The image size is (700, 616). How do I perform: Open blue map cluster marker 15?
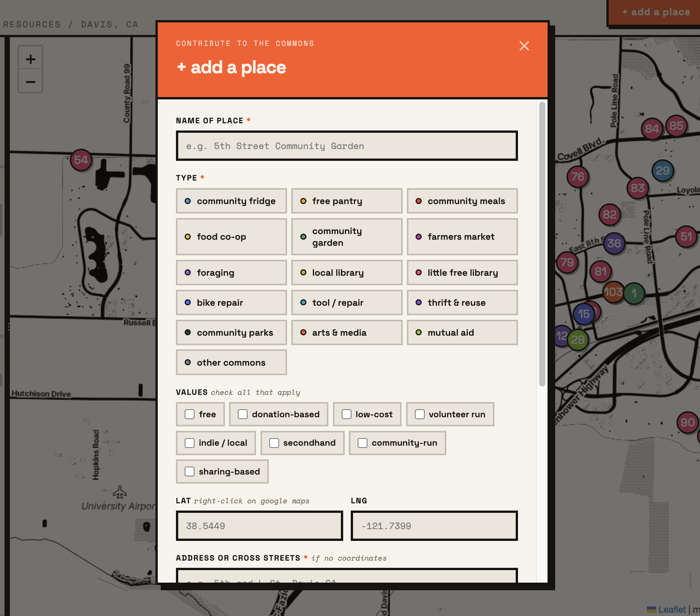(584, 314)
